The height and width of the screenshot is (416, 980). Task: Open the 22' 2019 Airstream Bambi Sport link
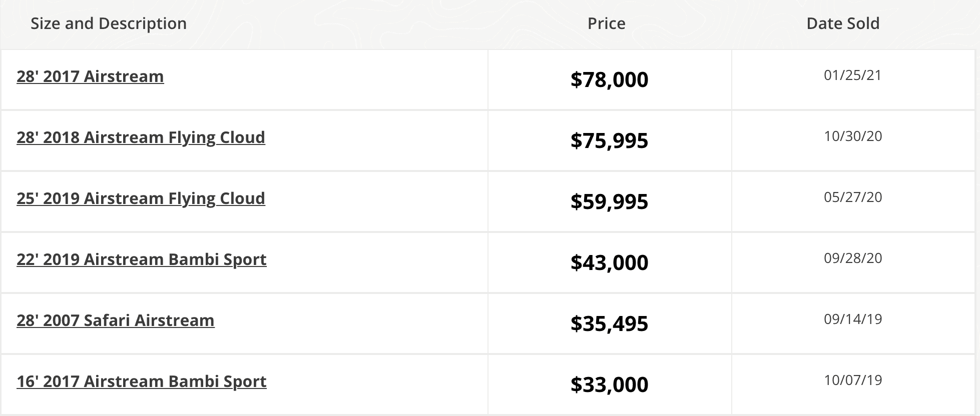pos(141,259)
